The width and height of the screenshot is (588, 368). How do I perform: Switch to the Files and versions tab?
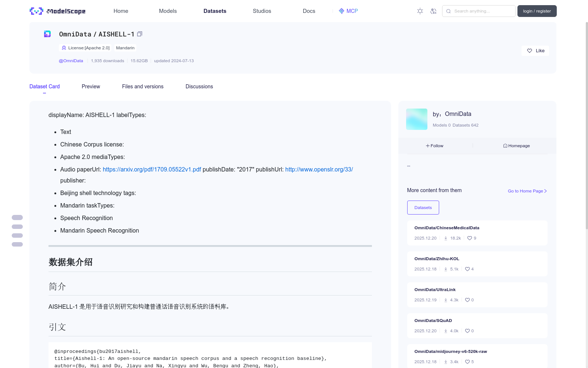tap(143, 86)
